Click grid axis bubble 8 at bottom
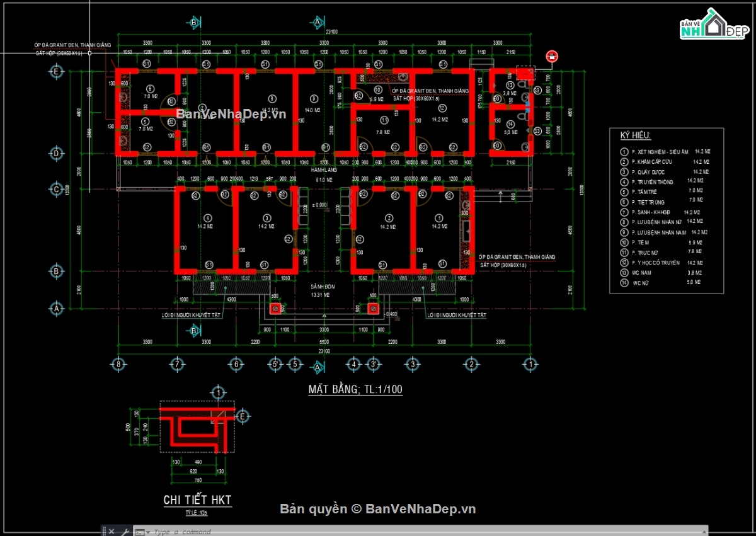Screen dimensions: 756x536 pos(117,364)
